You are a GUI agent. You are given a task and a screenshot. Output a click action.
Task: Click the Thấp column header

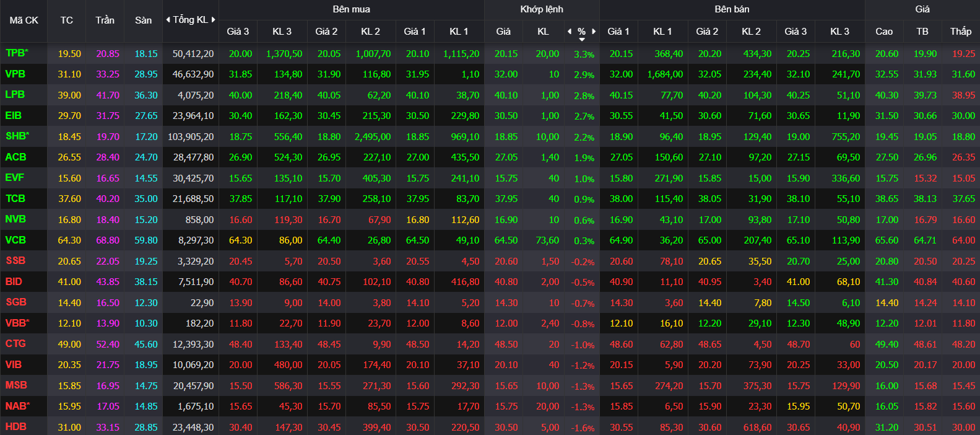[x=961, y=31]
